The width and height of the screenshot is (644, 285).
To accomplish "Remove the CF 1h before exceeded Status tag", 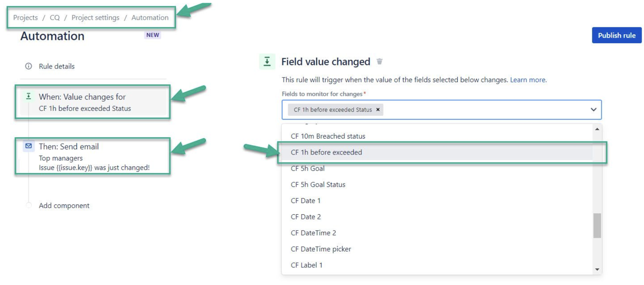I will point(378,110).
